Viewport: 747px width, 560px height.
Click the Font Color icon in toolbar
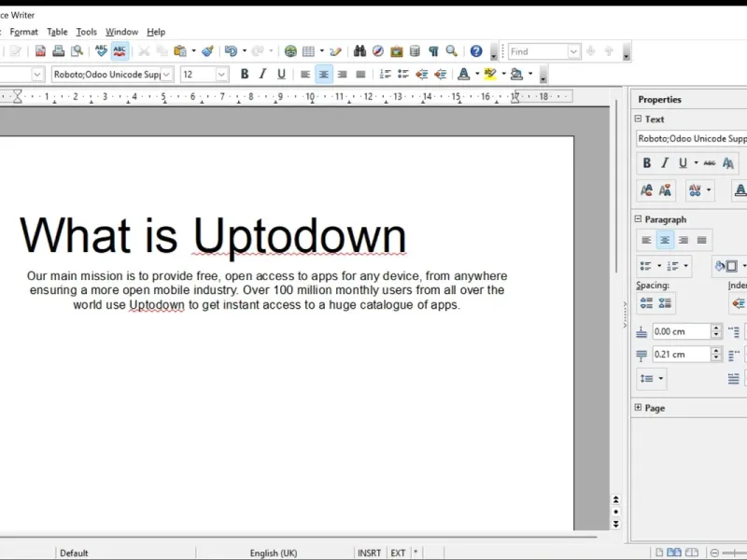[464, 75]
